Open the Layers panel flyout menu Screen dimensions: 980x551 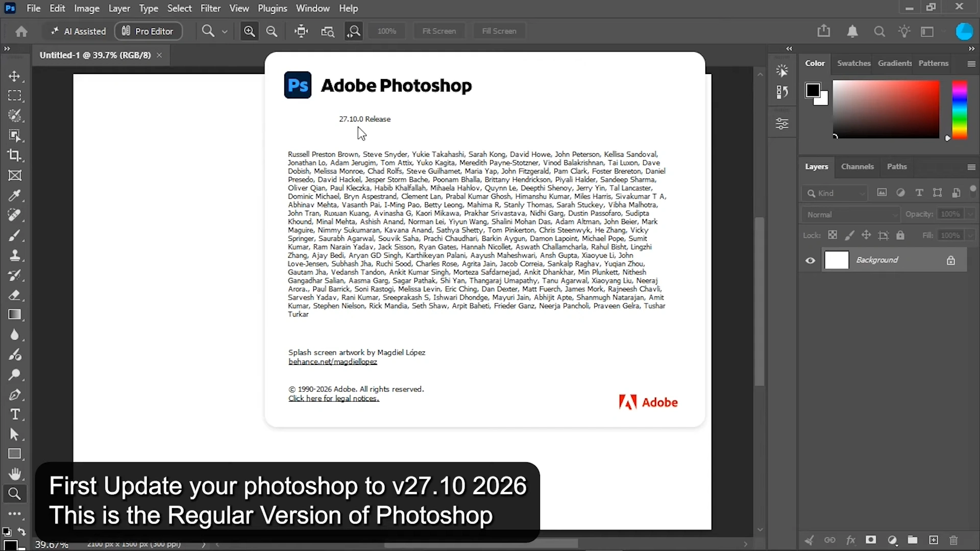pos(971,167)
